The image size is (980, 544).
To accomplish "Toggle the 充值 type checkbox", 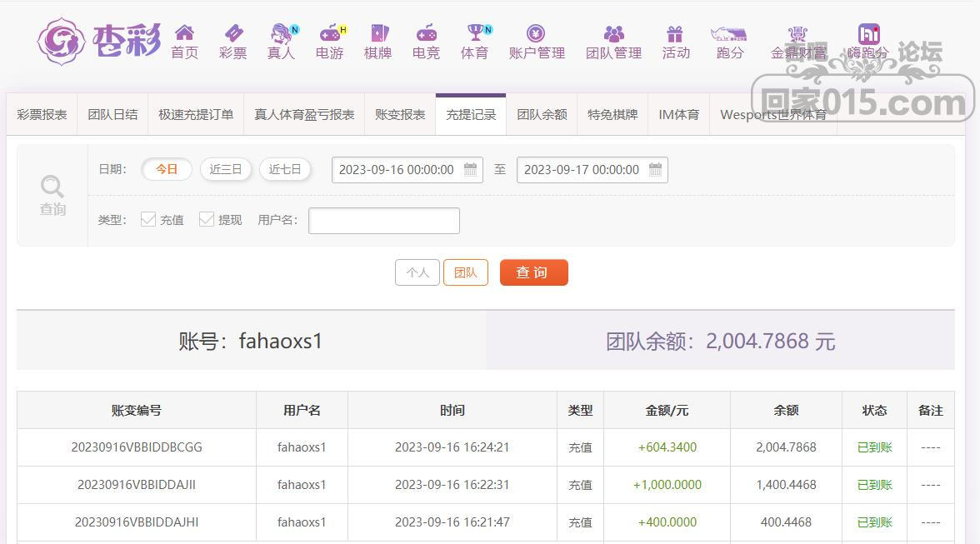I will pyautogui.click(x=148, y=219).
